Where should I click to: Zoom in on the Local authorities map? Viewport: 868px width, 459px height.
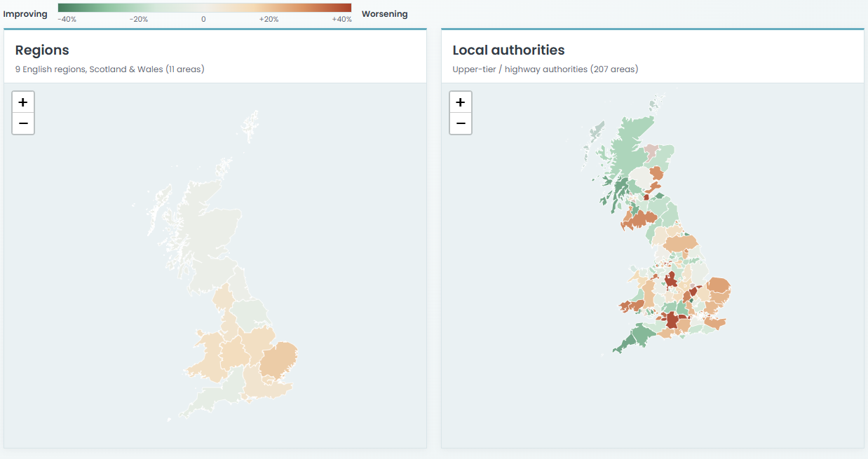pos(461,102)
